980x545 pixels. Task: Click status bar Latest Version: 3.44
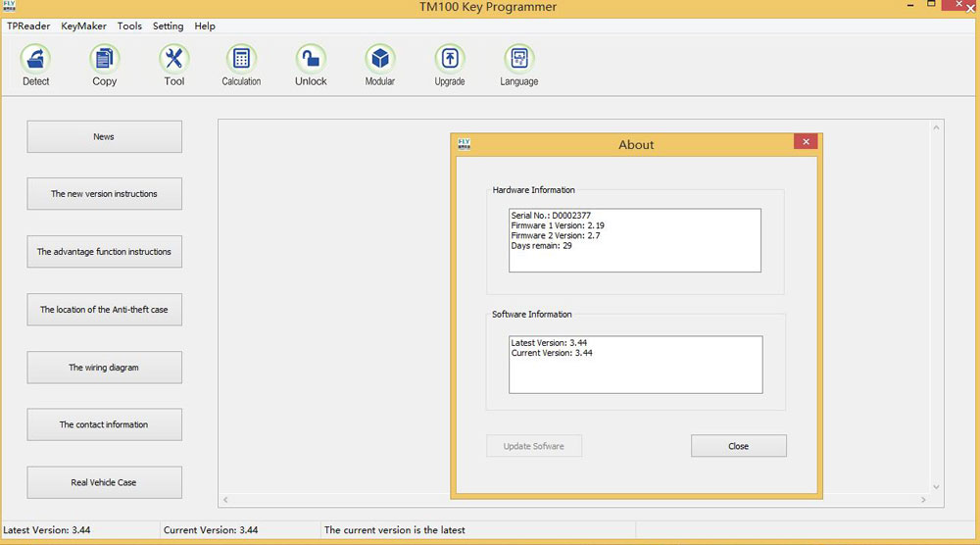pyautogui.click(x=47, y=530)
